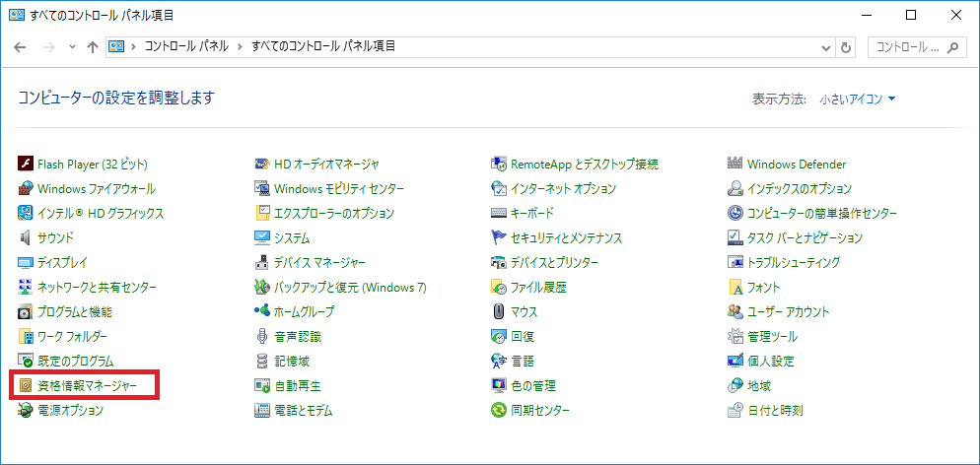Screen dimensions: 980x465
Task: Open 電源オプション icon
Action: tap(25, 410)
